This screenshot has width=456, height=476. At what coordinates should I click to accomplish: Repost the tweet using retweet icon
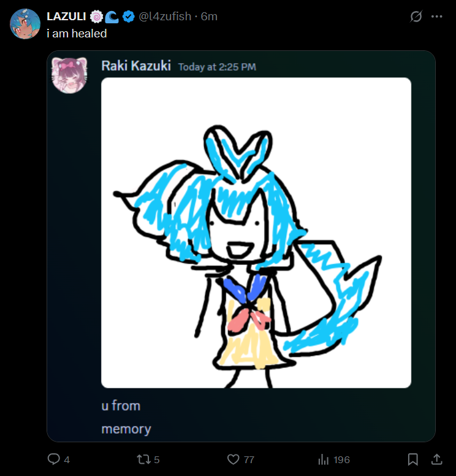coord(143,459)
